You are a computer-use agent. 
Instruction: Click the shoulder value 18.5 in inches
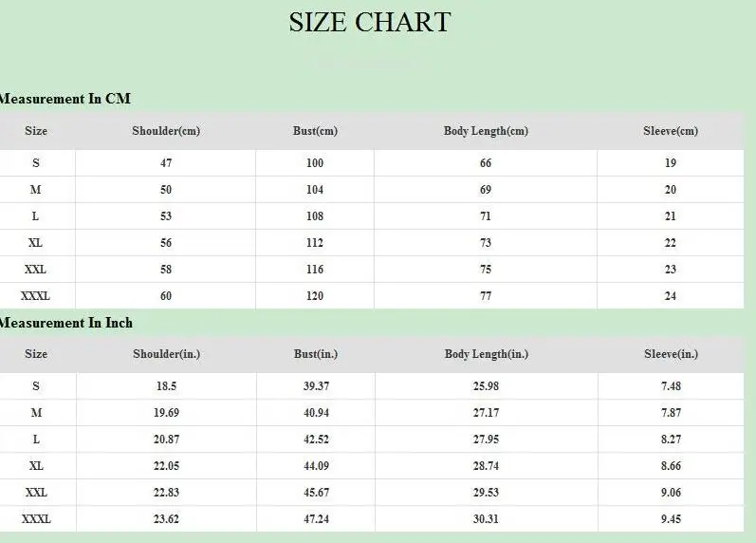pos(166,386)
